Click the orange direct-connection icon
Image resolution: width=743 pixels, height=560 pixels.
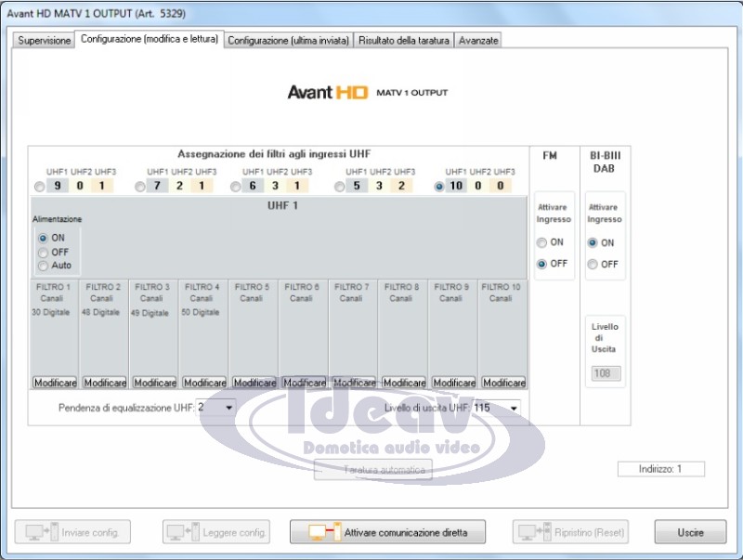click(x=324, y=531)
